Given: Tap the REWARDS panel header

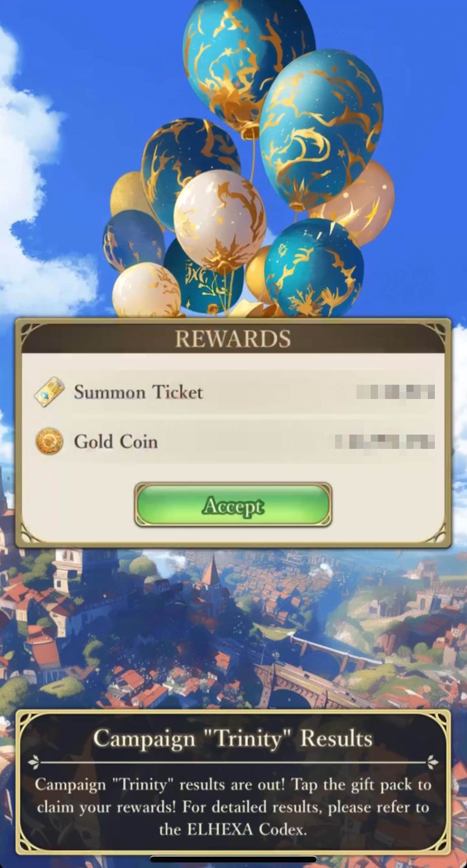Looking at the screenshot, I should pos(233,339).
